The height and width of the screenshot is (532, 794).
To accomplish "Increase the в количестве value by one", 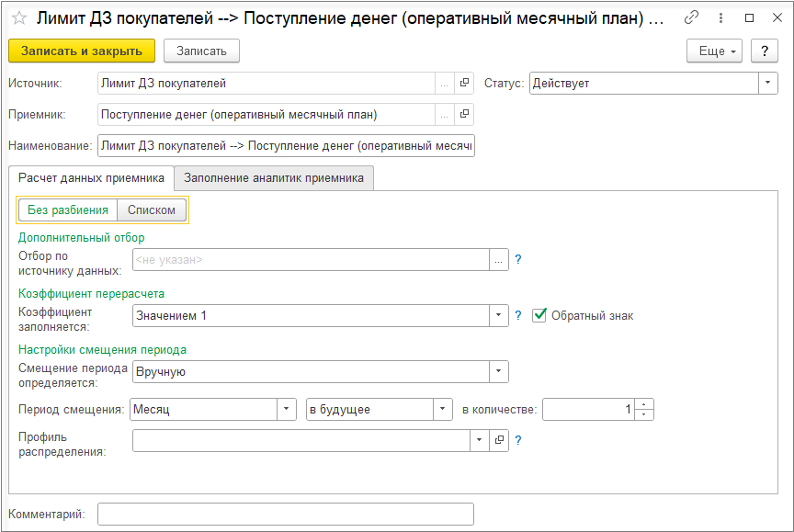I will pos(645,404).
